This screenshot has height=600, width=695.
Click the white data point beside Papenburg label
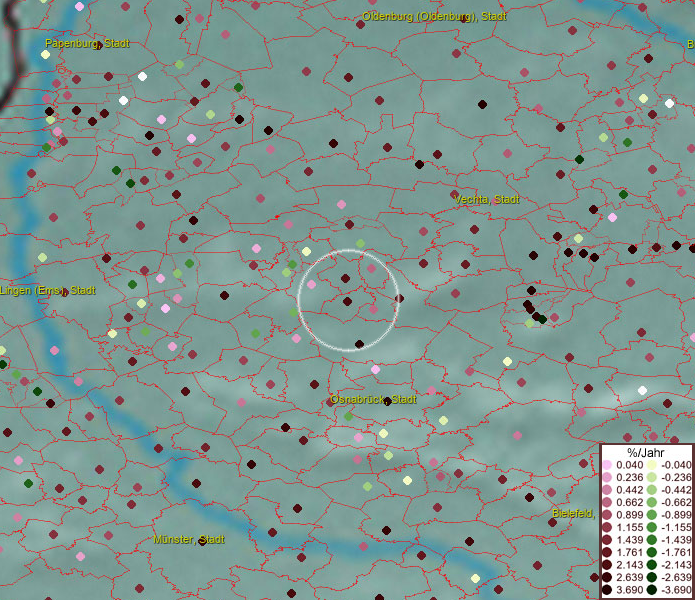point(45,55)
